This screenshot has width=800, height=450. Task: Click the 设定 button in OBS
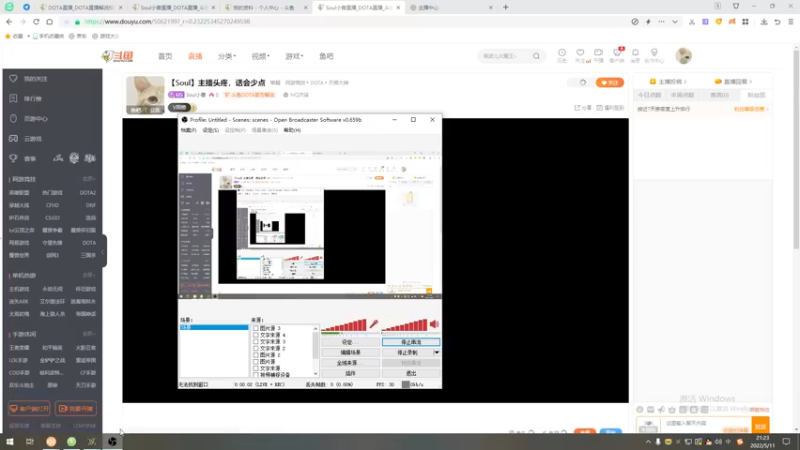(x=350, y=342)
